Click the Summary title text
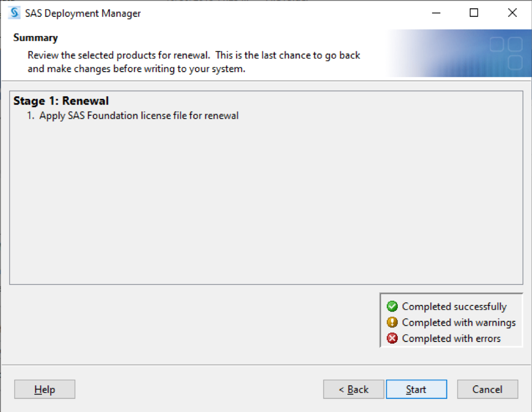532x412 pixels. pos(36,38)
